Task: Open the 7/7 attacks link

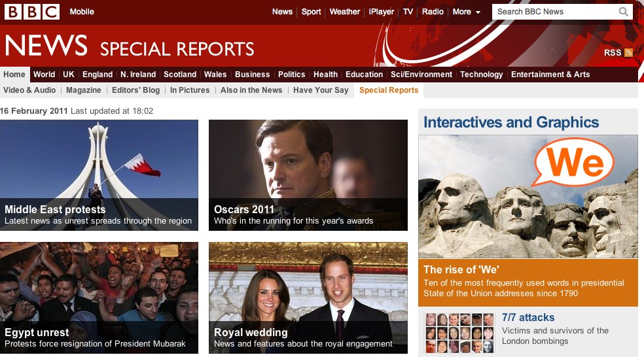Action: click(528, 318)
